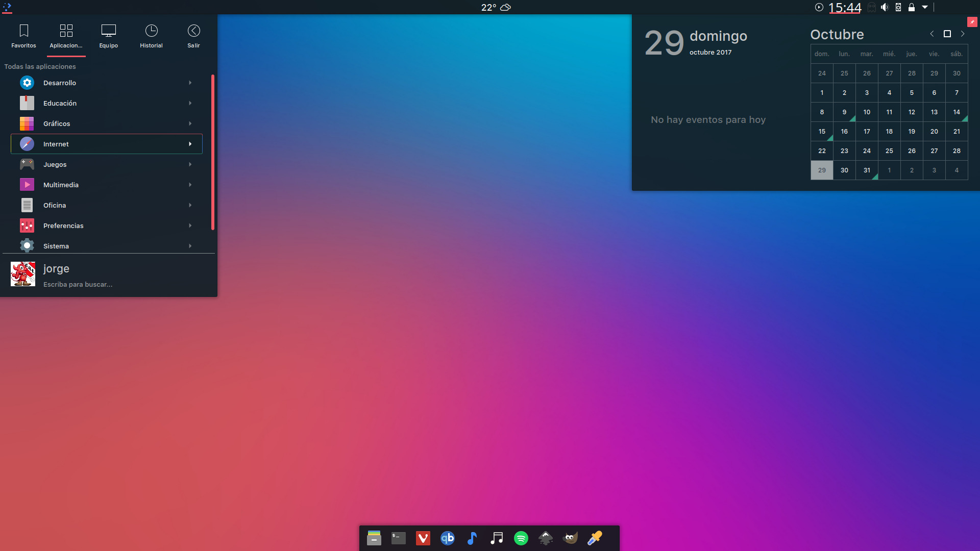Image resolution: width=980 pixels, height=551 pixels.
Task: Expand the Educación category
Action: pyautogui.click(x=106, y=103)
